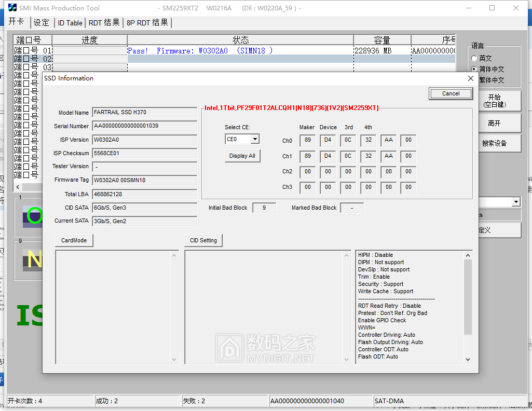Click the Cancel button
The height and width of the screenshot is (411, 532).
tap(451, 93)
